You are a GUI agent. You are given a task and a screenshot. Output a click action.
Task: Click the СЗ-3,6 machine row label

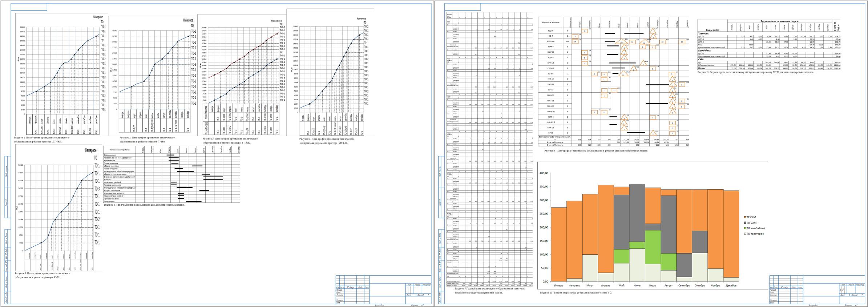tap(551, 73)
